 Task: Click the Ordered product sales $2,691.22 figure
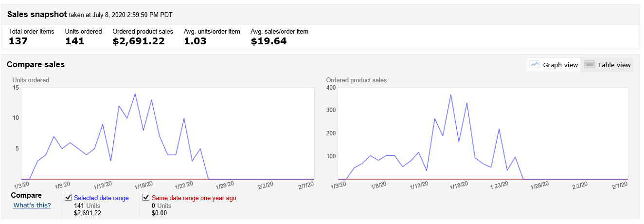point(139,41)
